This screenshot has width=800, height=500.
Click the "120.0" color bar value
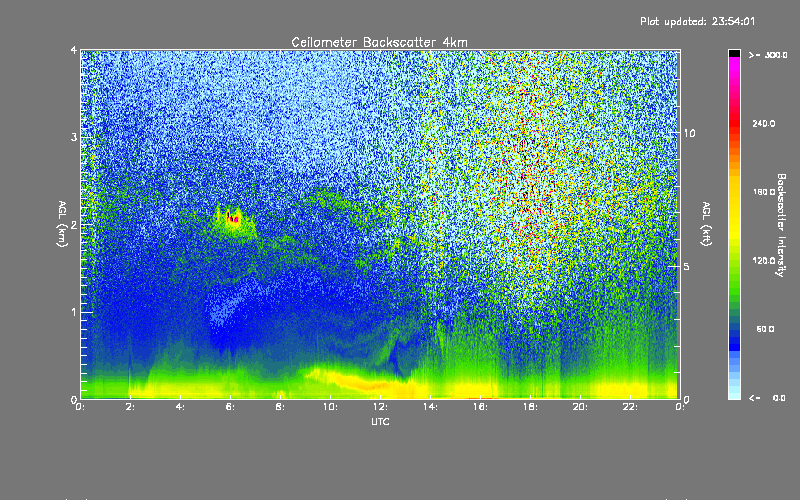pos(764,260)
